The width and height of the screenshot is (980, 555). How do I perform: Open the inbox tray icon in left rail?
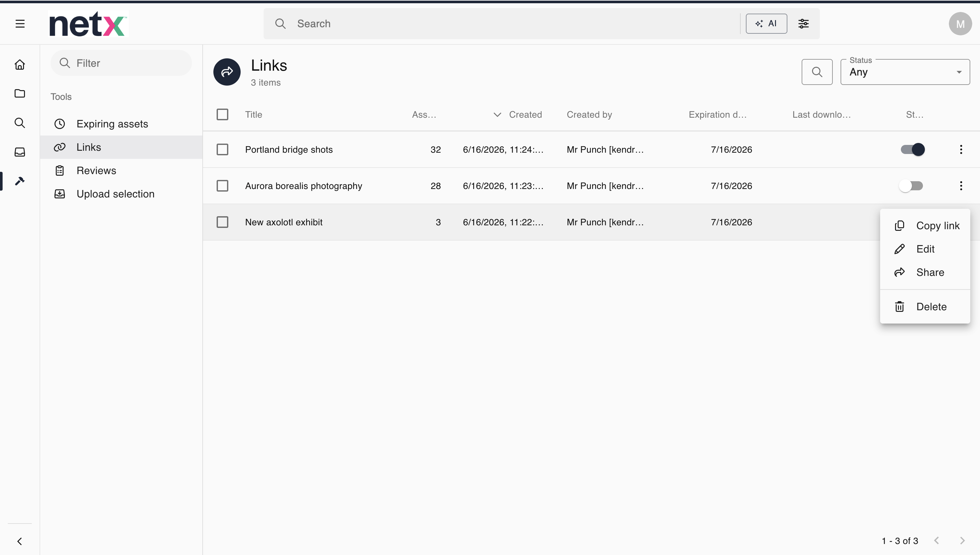[x=20, y=152]
